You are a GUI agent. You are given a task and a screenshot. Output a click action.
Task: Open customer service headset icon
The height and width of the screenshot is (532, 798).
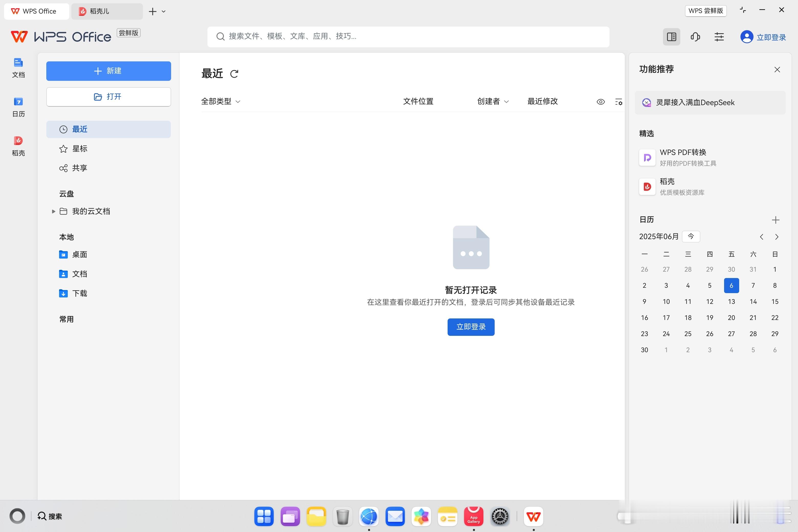coord(695,37)
